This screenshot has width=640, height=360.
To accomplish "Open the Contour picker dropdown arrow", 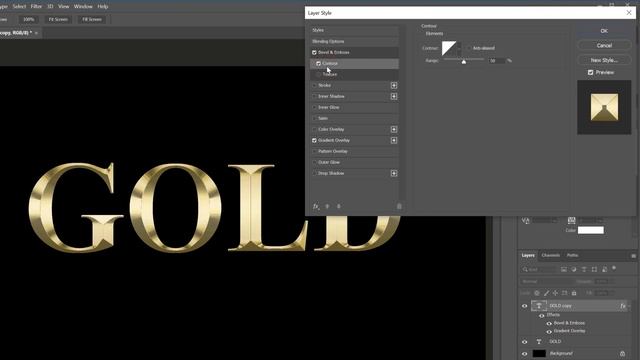I will [459, 48].
